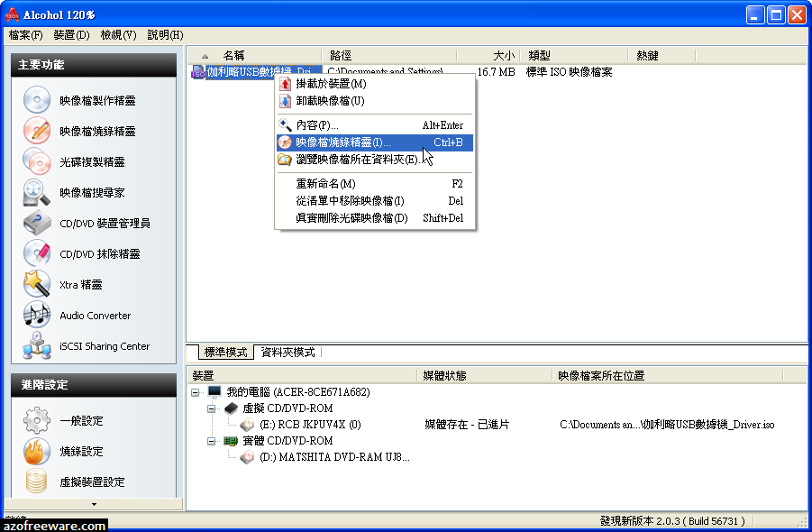The height and width of the screenshot is (532, 812).
Task: Click the Audio Converter label
Action: [96, 316]
